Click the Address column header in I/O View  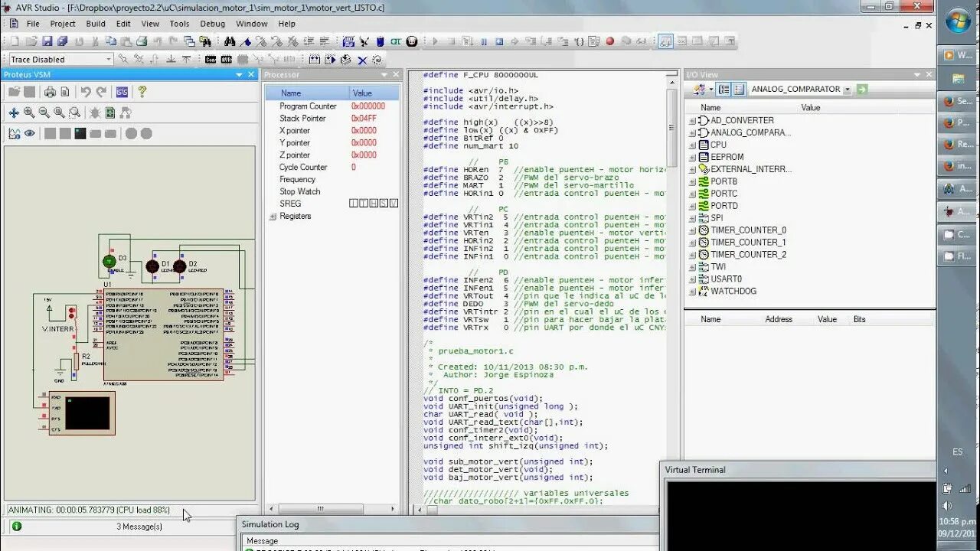(779, 319)
